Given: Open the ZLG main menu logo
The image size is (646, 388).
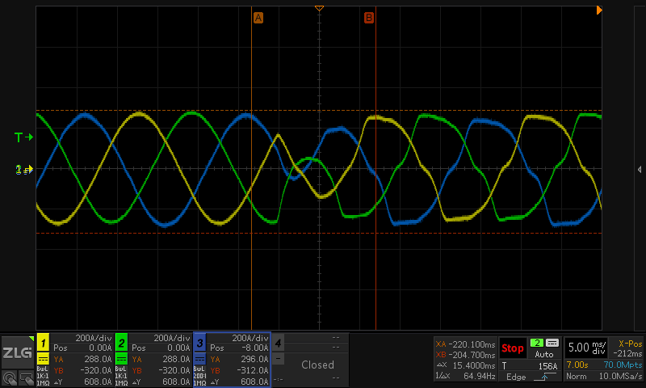Looking at the screenshot, I should (17, 352).
